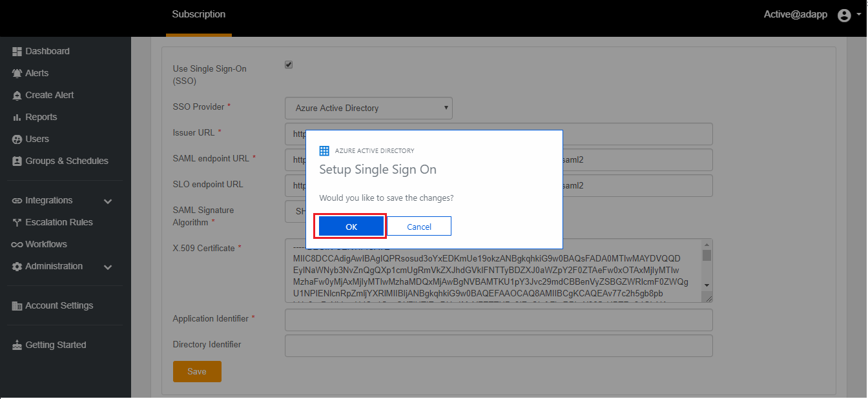Screen dimensions: 868x399
Task: Click the Alerts bell icon
Action: click(x=17, y=74)
